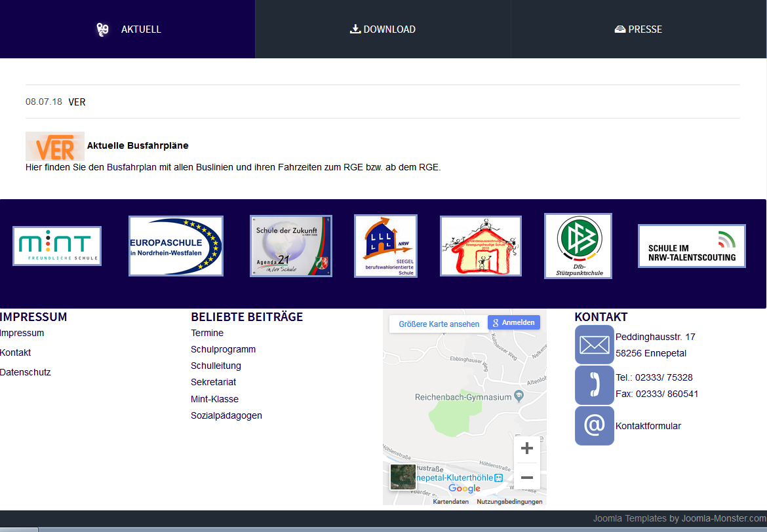This screenshot has width=767, height=532.
Task: Open the PRESSE tab
Action: pos(639,29)
